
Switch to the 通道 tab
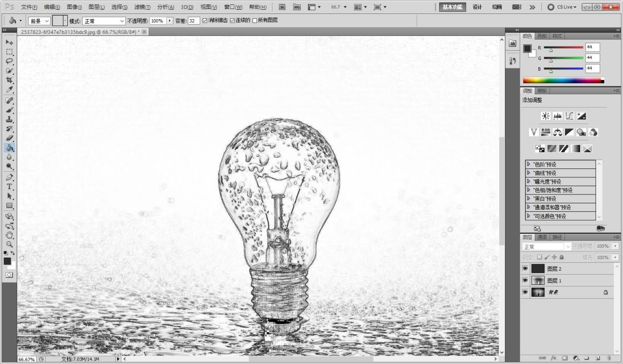pyautogui.click(x=542, y=237)
